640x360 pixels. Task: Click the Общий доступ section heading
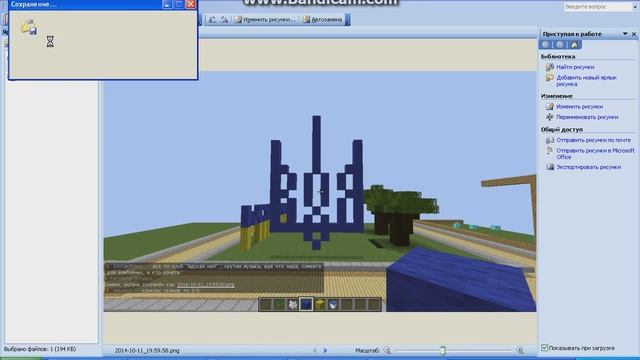(562, 129)
